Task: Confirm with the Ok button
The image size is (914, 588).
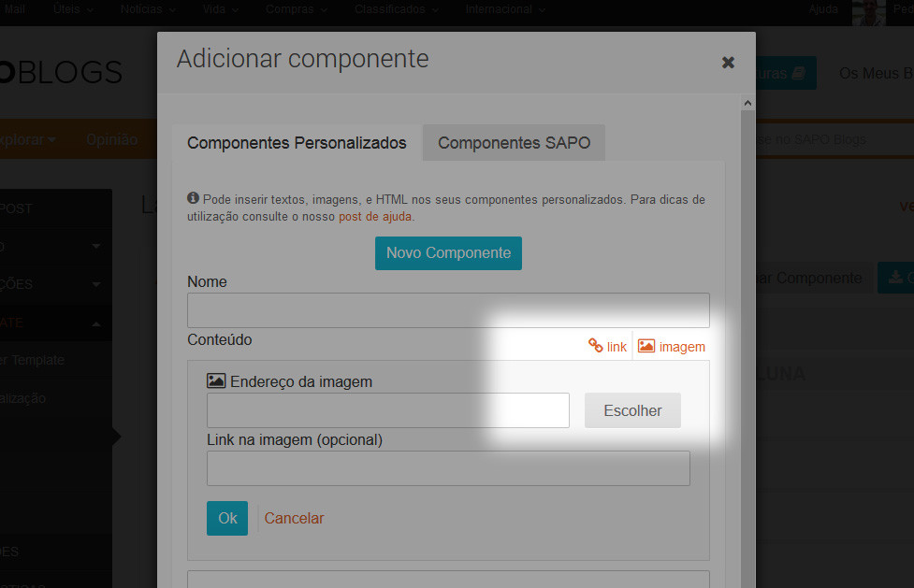Action: point(227,518)
